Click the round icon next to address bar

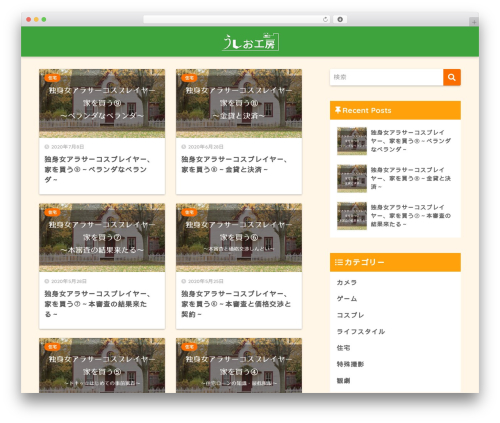click(340, 19)
